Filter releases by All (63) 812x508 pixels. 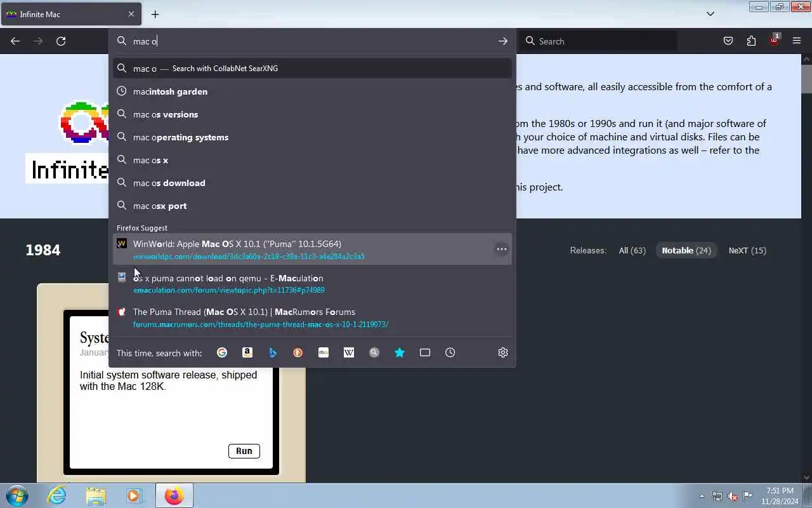point(632,250)
